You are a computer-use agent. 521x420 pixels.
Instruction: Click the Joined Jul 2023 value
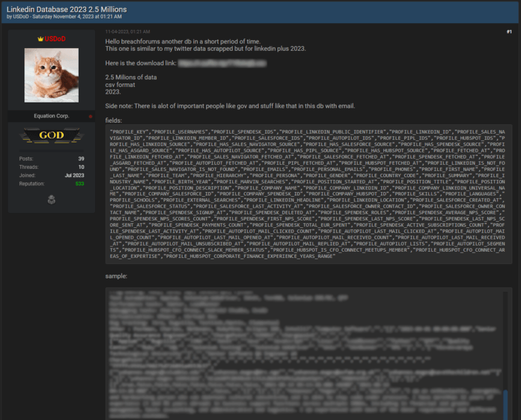pyautogui.click(x=75, y=176)
